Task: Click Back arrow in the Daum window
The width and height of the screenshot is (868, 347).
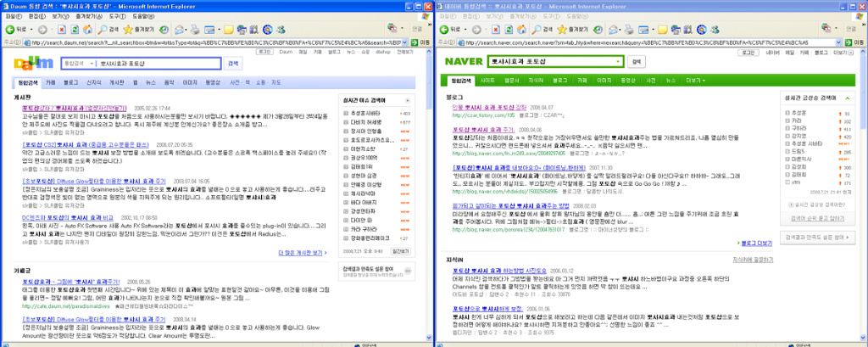Action: (x=9, y=30)
